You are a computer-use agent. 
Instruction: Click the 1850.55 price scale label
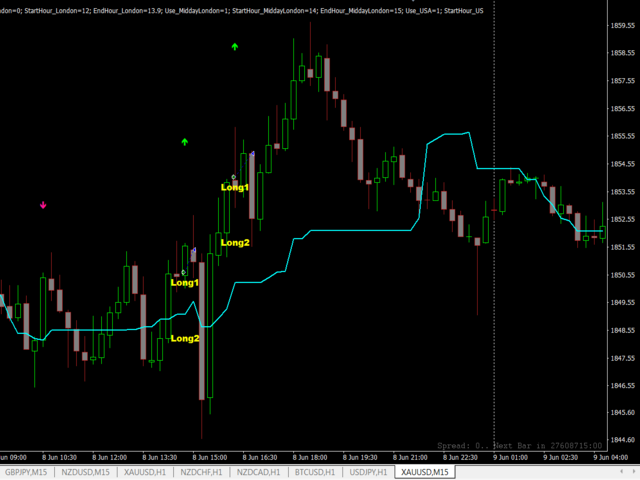pos(622,275)
